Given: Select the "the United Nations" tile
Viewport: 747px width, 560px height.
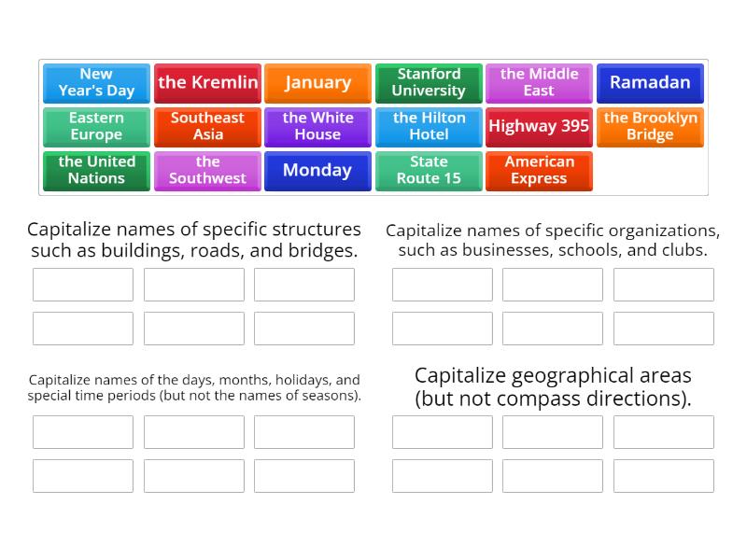Looking at the screenshot, I should [96, 171].
